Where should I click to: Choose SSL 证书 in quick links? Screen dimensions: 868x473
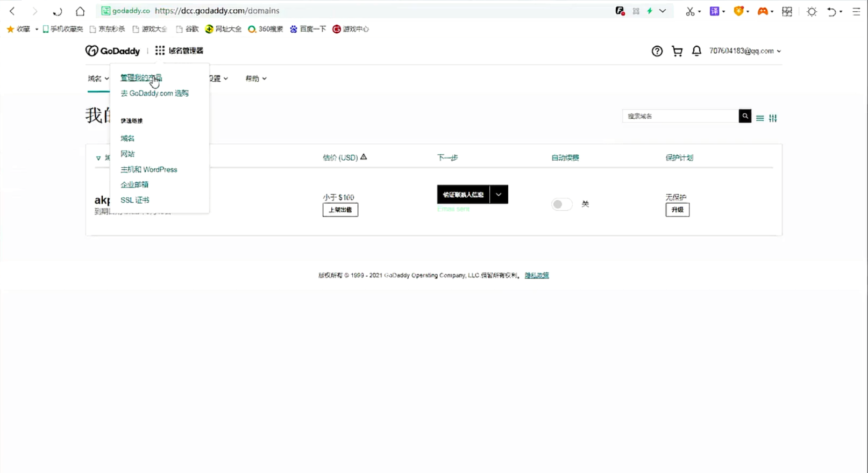(x=134, y=200)
